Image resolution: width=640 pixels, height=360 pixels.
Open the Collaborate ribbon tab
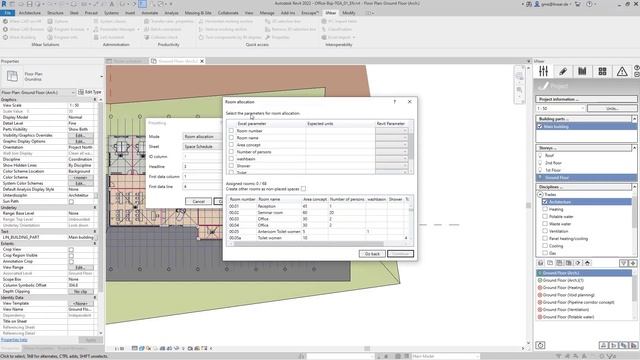228,13
